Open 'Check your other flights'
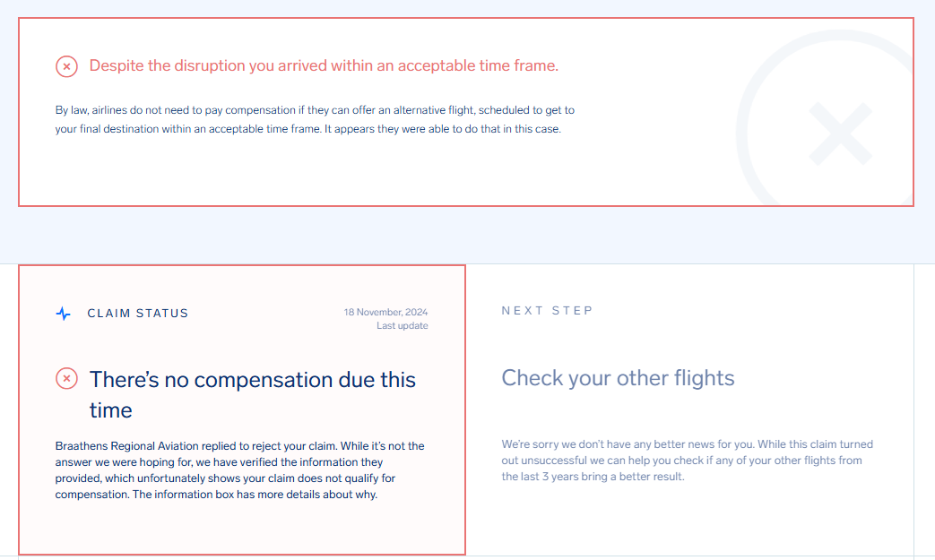 [618, 378]
